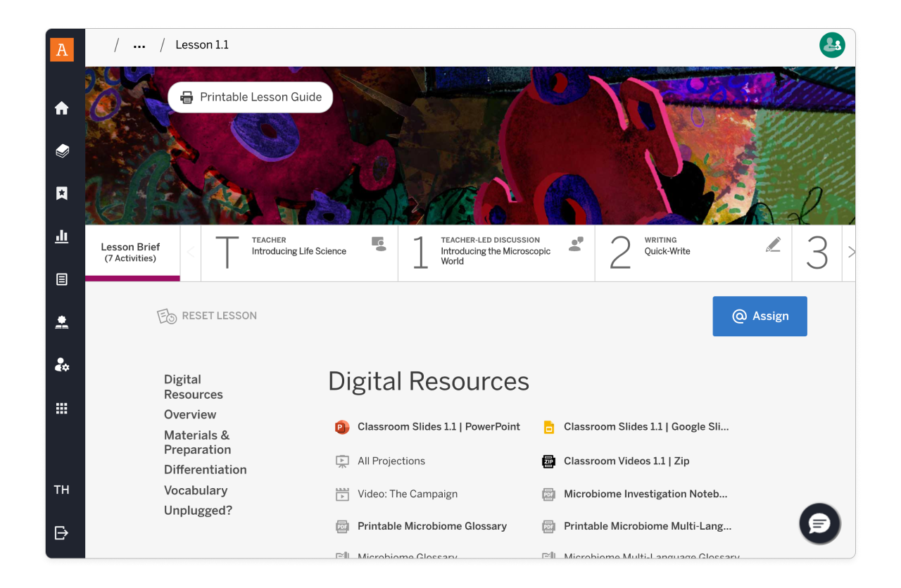Open the Printable Lesson Guide
Viewport: 901px width, 588px height.
251,98
